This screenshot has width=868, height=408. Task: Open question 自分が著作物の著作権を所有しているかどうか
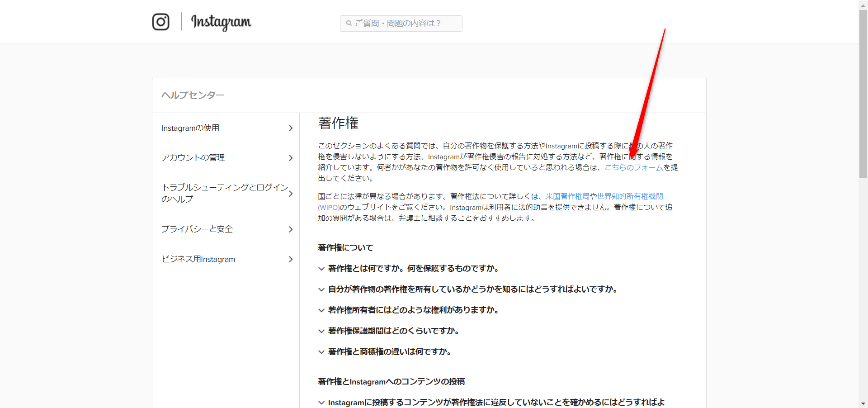[473, 289]
